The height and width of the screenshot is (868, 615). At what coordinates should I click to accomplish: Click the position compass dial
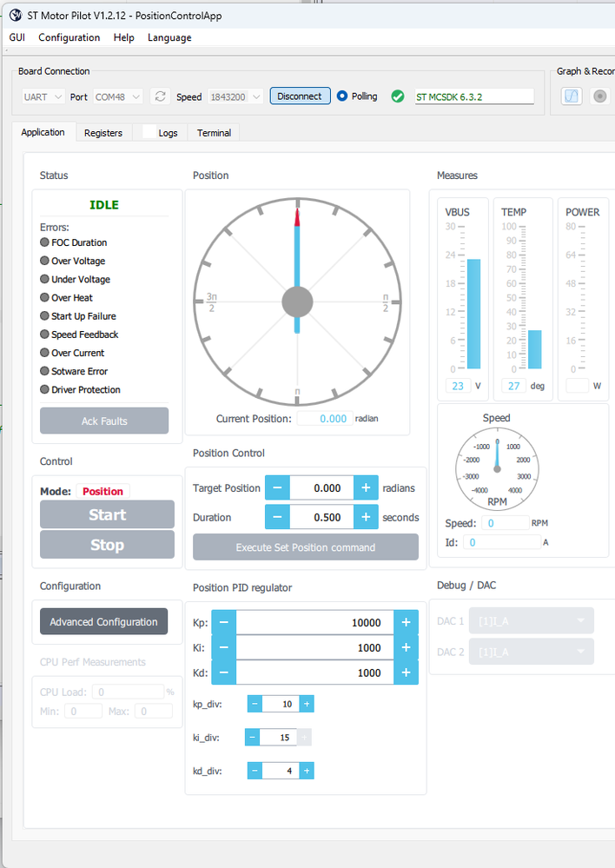(x=297, y=302)
